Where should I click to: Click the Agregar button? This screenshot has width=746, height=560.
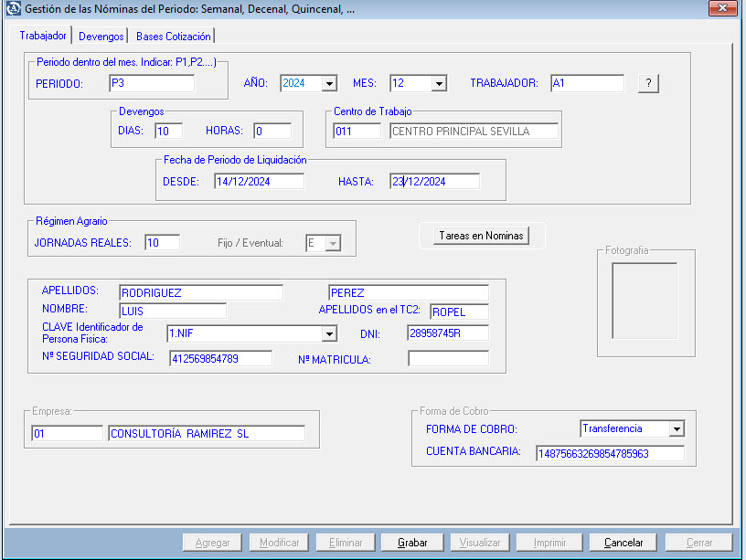click(212, 543)
